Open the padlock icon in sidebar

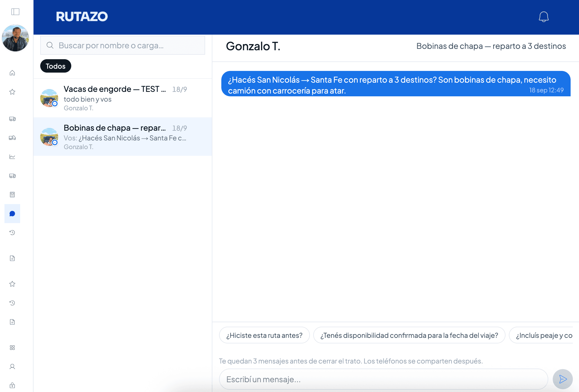click(x=12, y=386)
